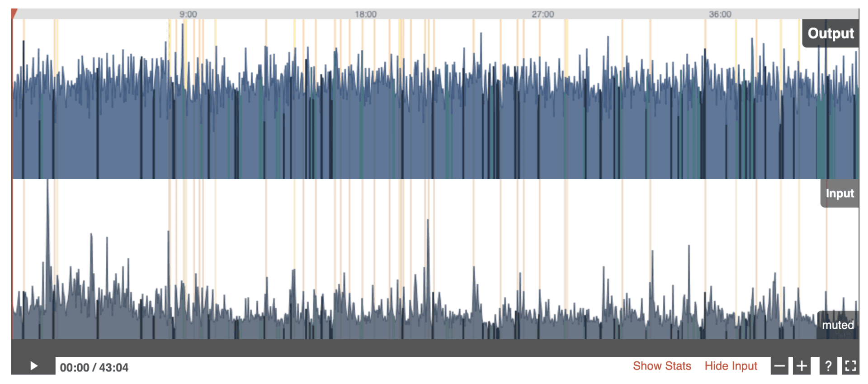Jump to the 18:00 timeline mark
Screen dimensions: 868x384
(x=365, y=14)
